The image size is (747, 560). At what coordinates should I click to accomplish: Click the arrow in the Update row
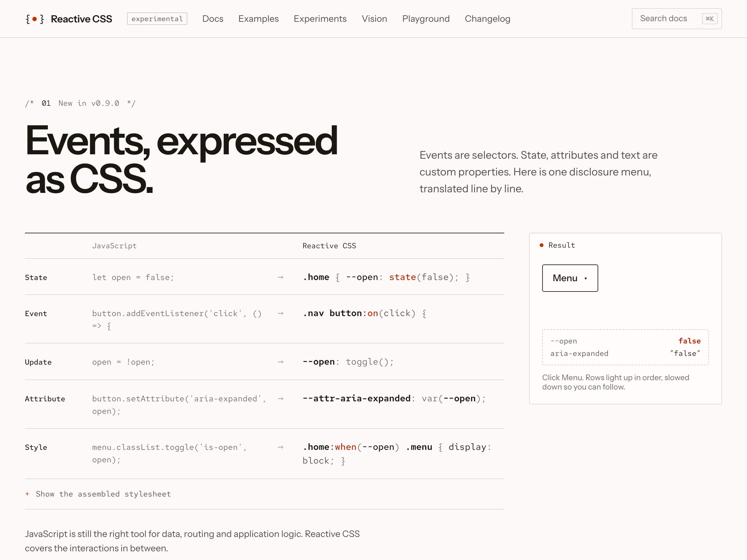point(280,362)
